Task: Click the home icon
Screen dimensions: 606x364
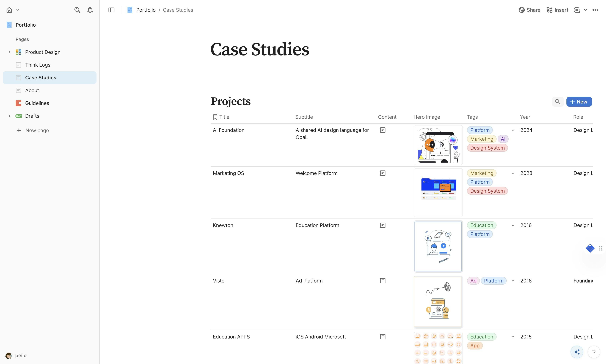Action: point(9,10)
